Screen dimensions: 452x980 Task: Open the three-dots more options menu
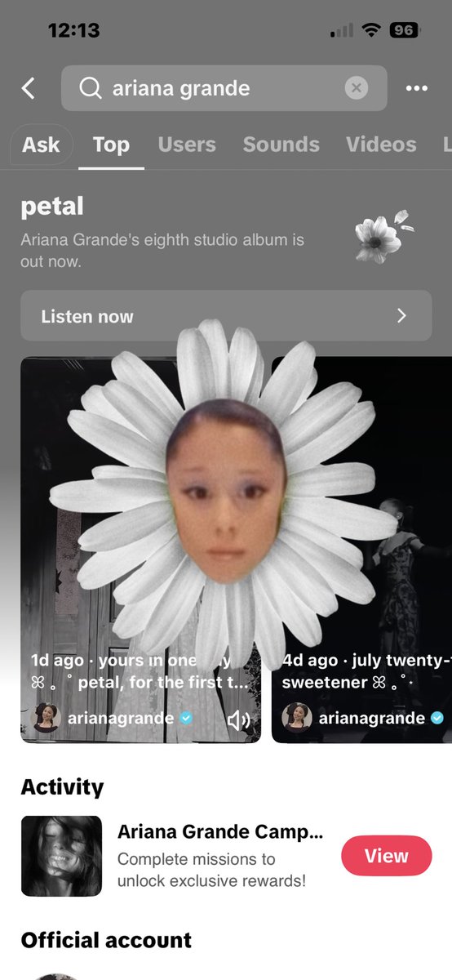tap(417, 88)
